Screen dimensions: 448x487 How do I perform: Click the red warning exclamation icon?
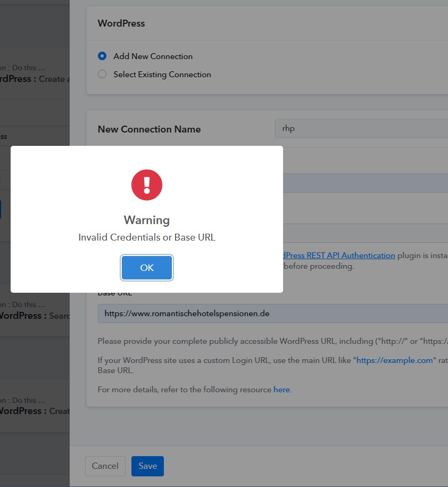coord(147,185)
